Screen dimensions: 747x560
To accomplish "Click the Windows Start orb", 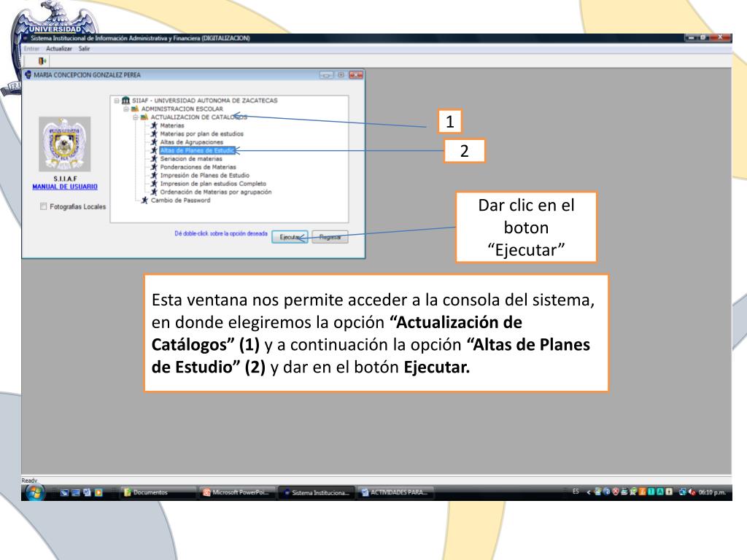I will click(x=34, y=492).
